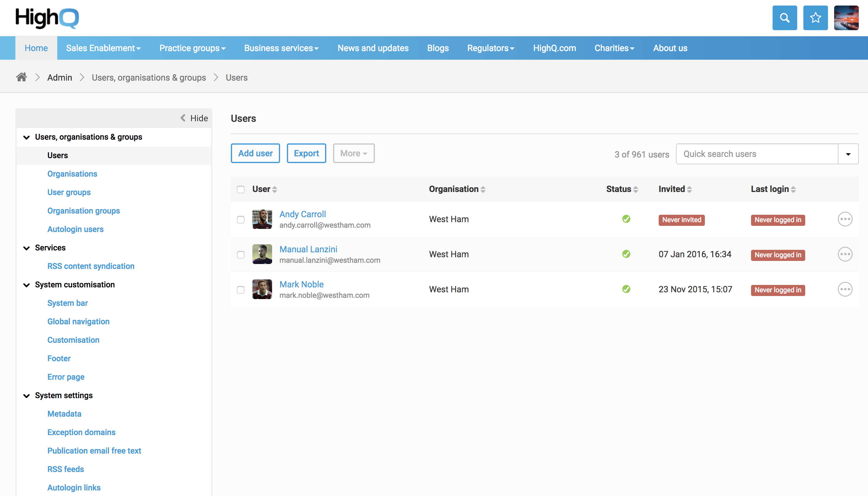Image resolution: width=868 pixels, height=496 pixels.
Task: Open Business services dropdown menu
Action: (281, 48)
